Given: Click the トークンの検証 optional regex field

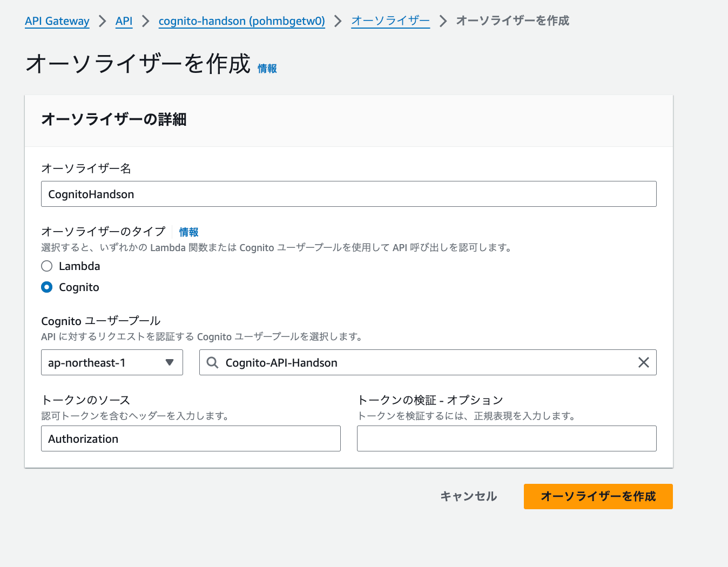Looking at the screenshot, I should [507, 438].
